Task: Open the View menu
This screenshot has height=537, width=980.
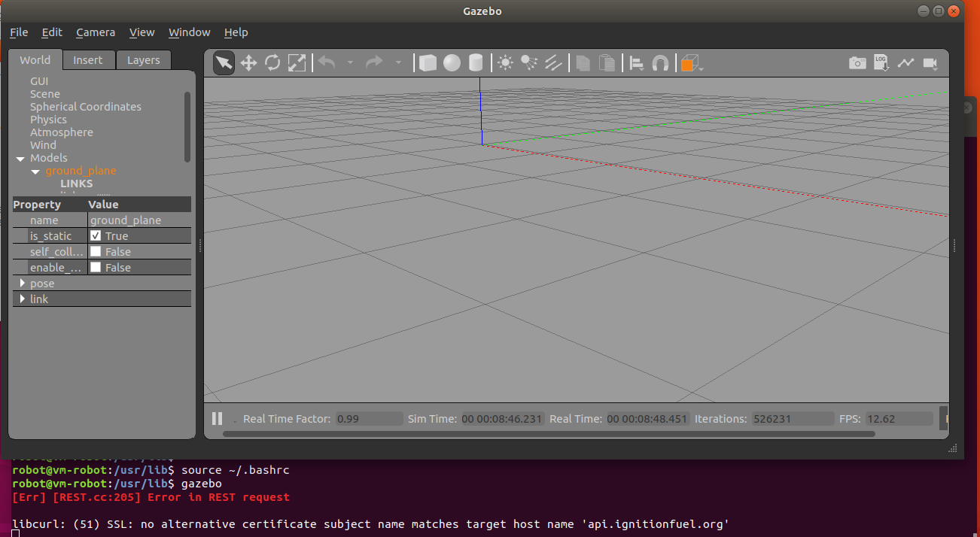Action: coord(142,32)
